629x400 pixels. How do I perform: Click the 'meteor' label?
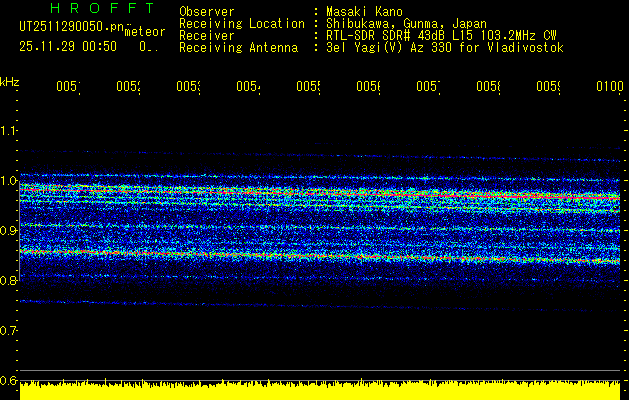(145, 32)
